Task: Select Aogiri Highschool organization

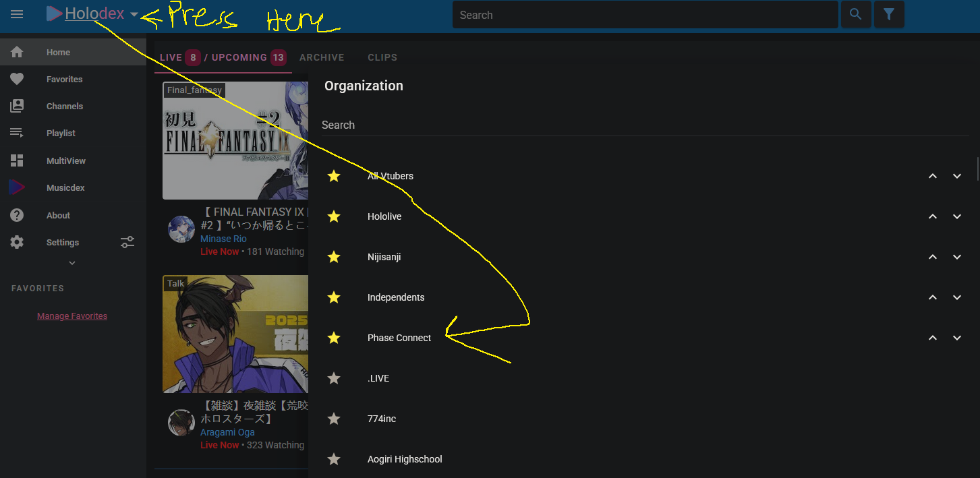Action: 405,459
